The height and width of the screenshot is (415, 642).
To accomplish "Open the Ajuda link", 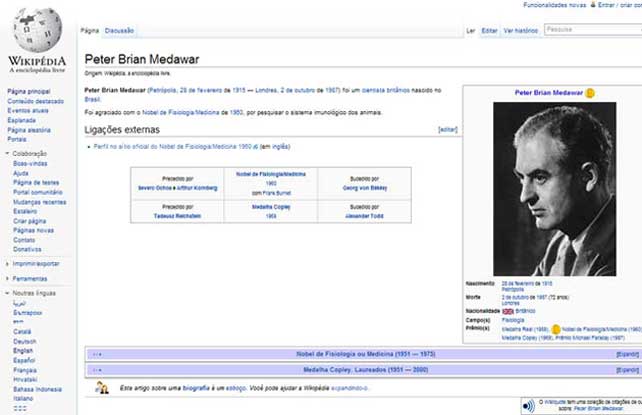I will [21, 174].
